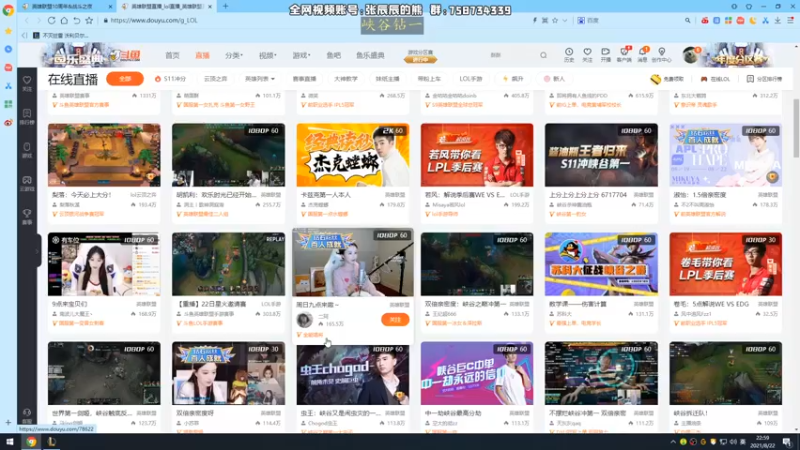Click the yellow star favorites icon in the browser side panel
The height and width of the screenshot is (450, 800).
click(x=8, y=31)
